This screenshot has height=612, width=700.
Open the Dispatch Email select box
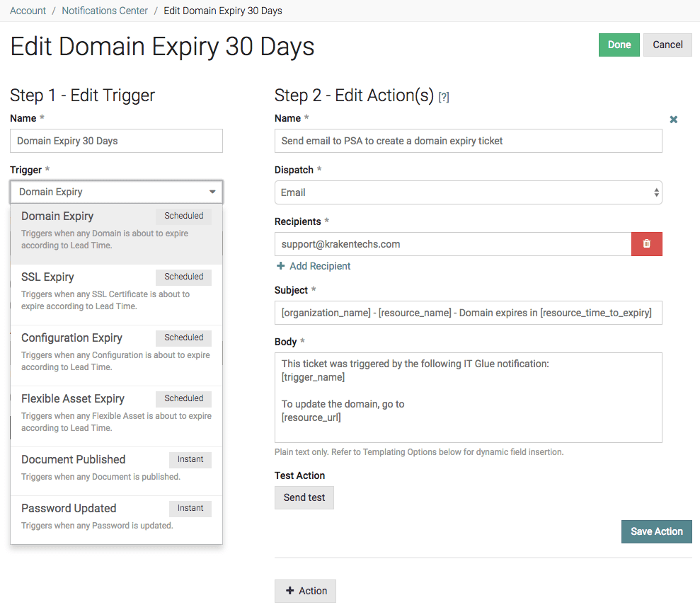tap(468, 192)
